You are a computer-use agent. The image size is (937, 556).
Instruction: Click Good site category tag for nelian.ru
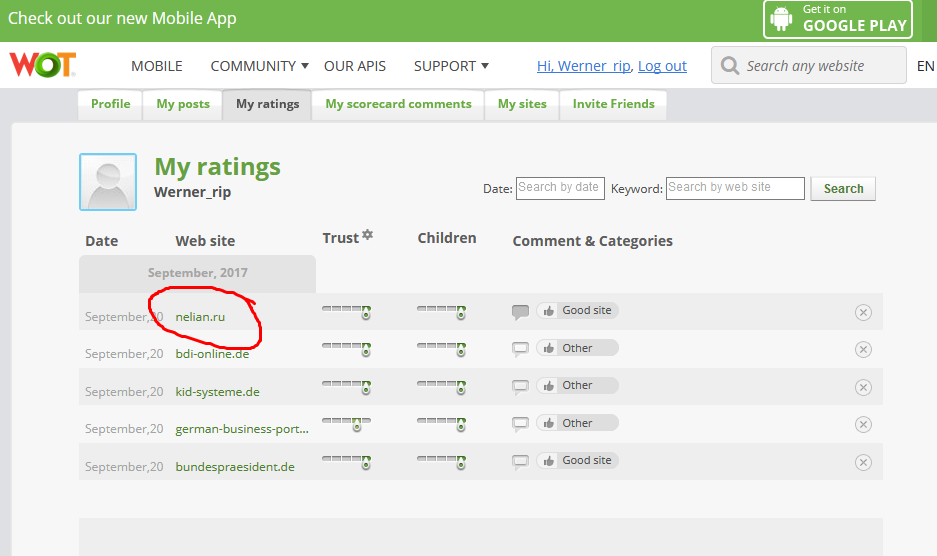[x=577, y=310]
